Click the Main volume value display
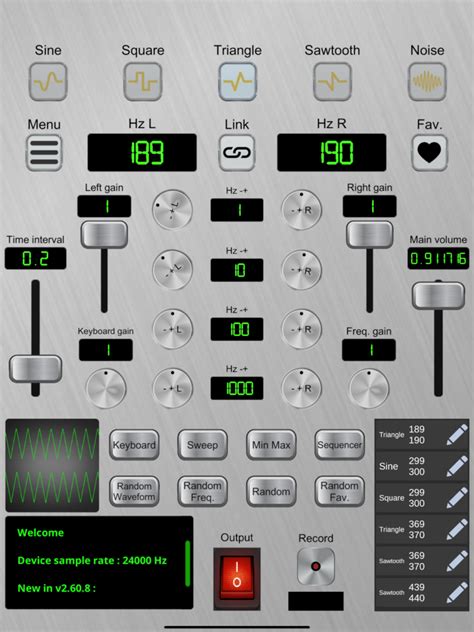 click(x=438, y=258)
